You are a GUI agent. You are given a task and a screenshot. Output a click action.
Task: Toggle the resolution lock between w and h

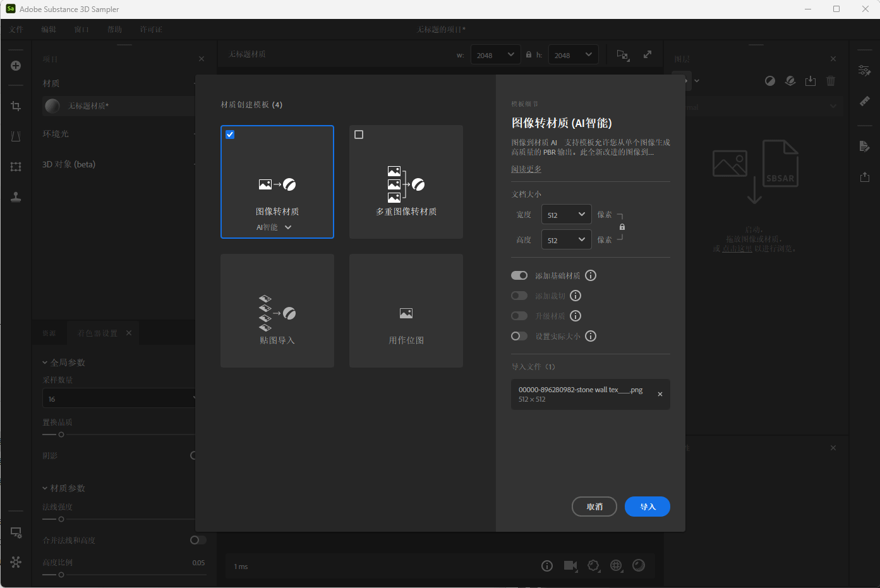click(529, 55)
